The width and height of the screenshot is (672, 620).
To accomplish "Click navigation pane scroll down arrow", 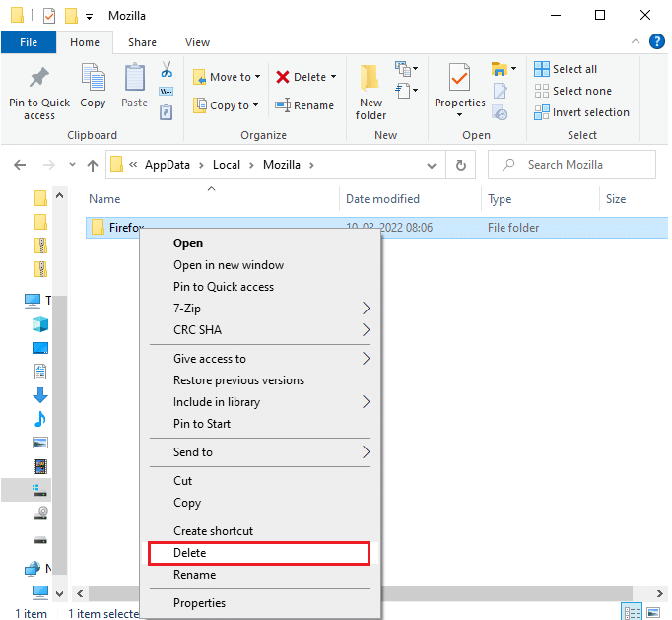I will click(x=59, y=593).
